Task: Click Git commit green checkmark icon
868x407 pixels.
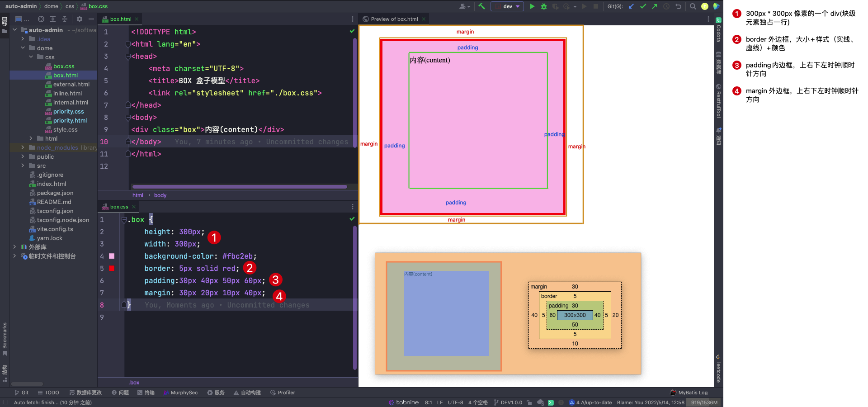Action: (643, 6)
